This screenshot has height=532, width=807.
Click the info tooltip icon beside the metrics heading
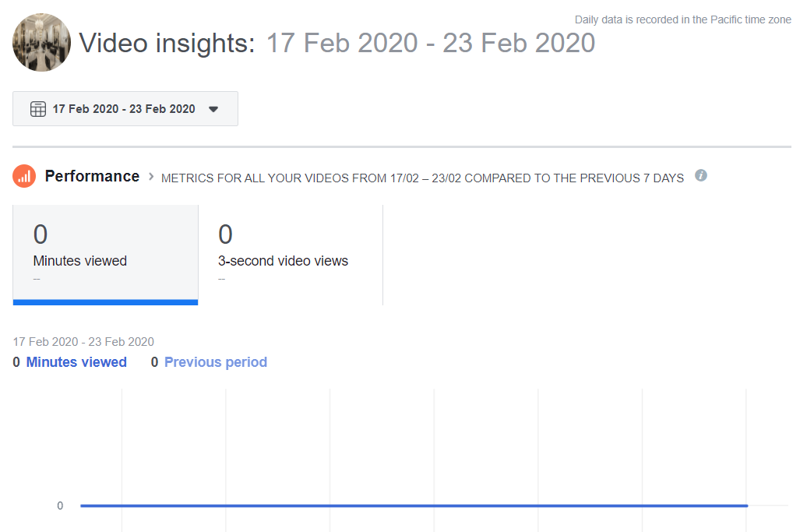(x=700, y=176)
